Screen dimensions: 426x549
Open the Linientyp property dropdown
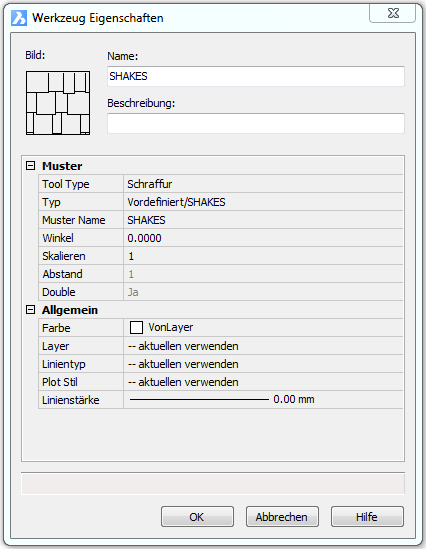263,364
